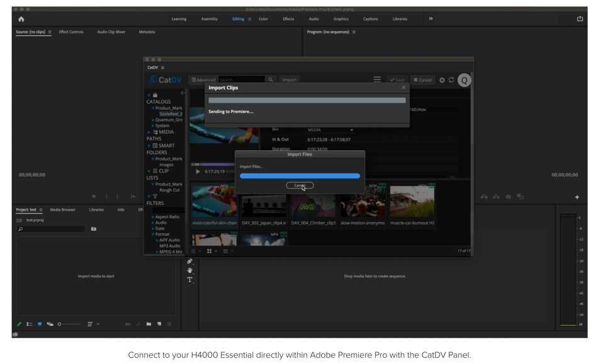598x364 pixels.
Task: Show more workspaces with double chevron
Action: coord(431,19)
